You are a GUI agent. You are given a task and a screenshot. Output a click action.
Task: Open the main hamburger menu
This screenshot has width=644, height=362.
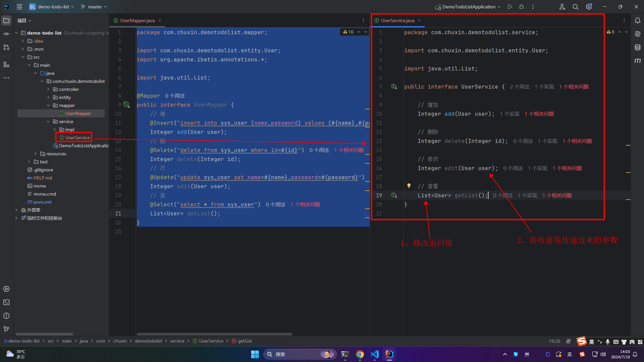pyautogui.click(x=19, y=7)
